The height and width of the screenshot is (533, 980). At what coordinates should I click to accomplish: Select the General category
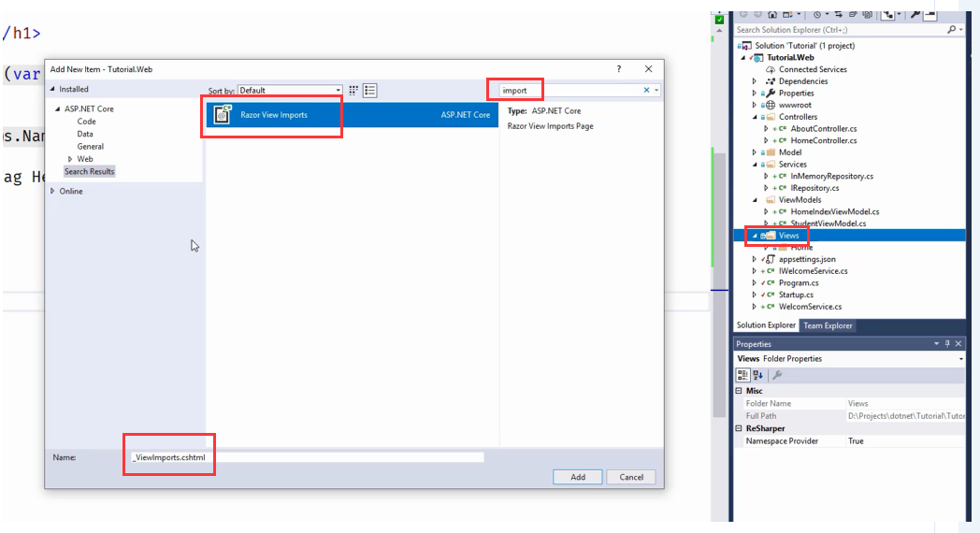(91, 146)
